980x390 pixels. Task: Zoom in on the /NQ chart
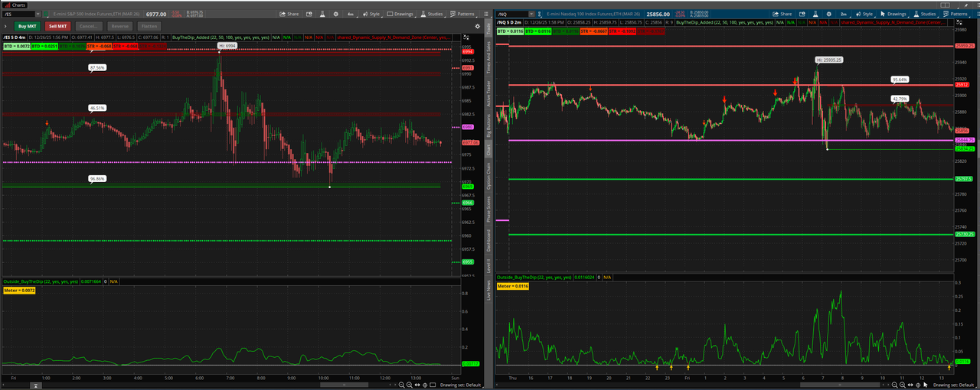tap(903, 385)
